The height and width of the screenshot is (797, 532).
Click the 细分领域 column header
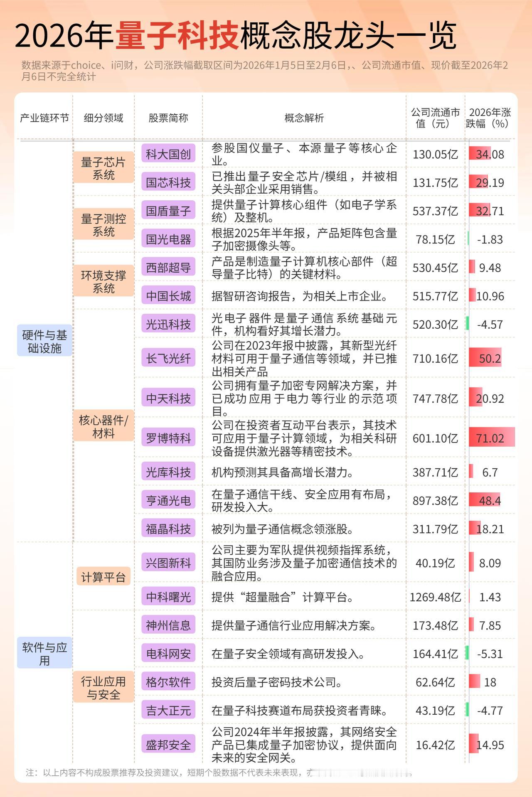click(103, 118)
